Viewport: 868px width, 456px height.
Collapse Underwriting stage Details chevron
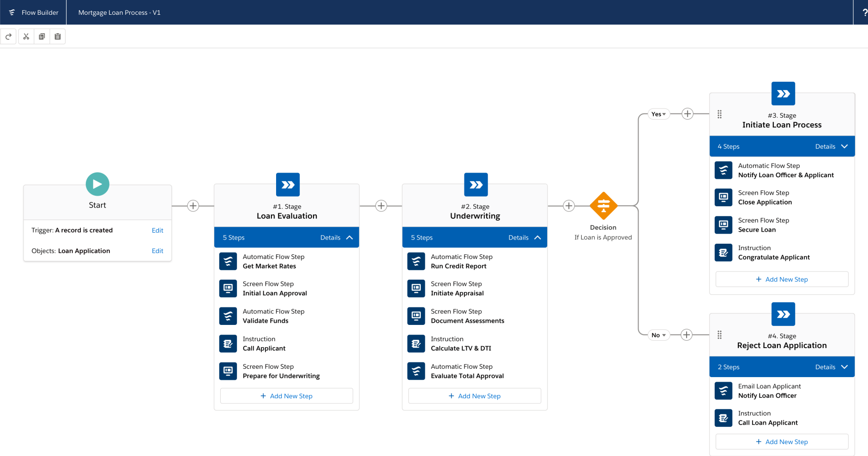tap(537, 238)
